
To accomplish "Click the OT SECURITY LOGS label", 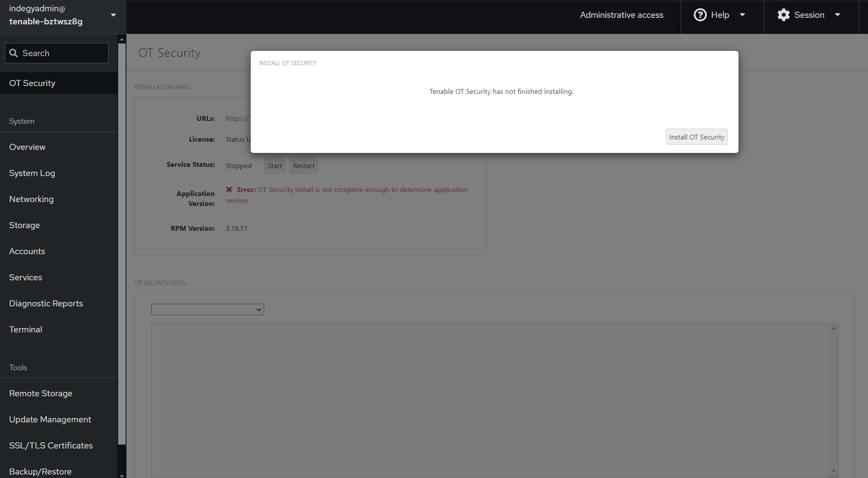I will [x=161, y=283].
